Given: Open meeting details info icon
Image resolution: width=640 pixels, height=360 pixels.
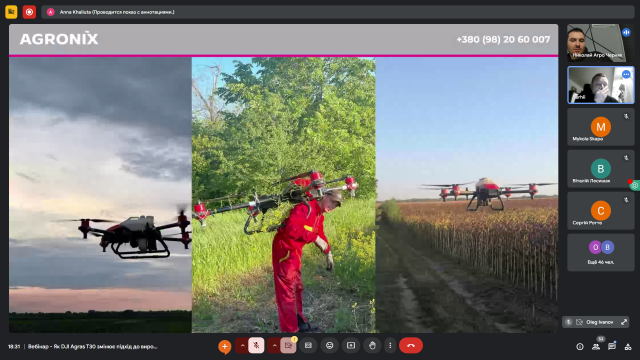Looking at the screenshot, I should [x=580, y=347].
